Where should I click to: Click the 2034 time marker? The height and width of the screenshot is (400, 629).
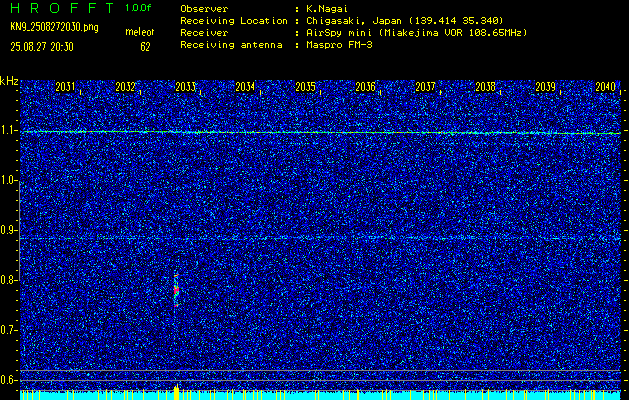[245, 87]
